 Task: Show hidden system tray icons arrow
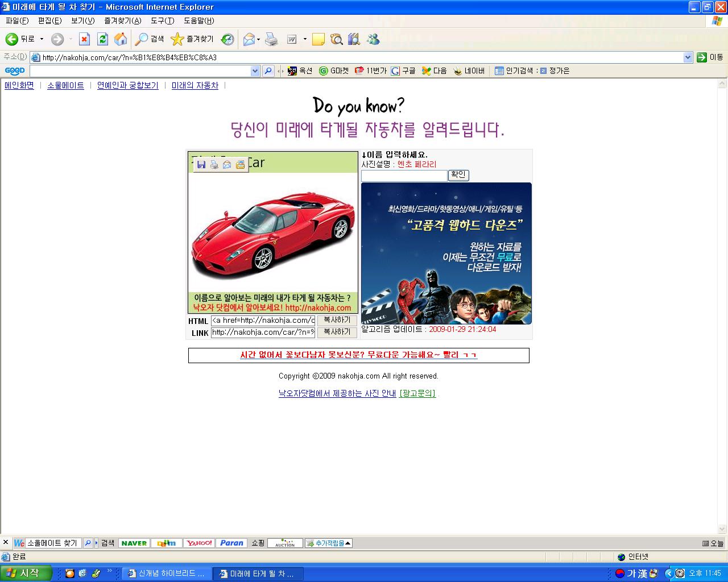click(x=669, y=573)
